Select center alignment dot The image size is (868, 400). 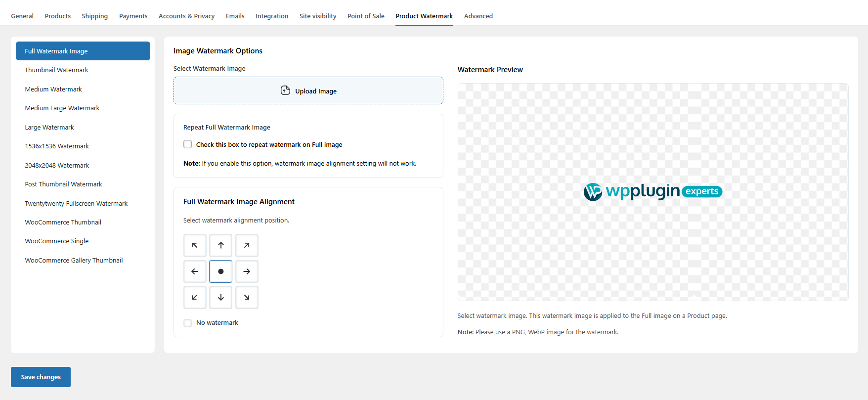[x=220, y=271]
